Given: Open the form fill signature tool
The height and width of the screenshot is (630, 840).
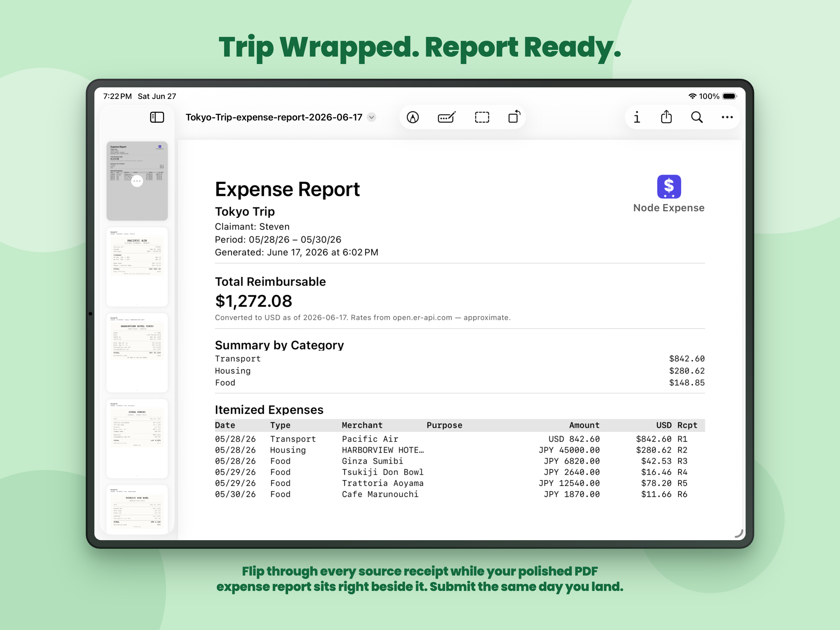Looking at the screenshot, I should (x=446, y=117).
